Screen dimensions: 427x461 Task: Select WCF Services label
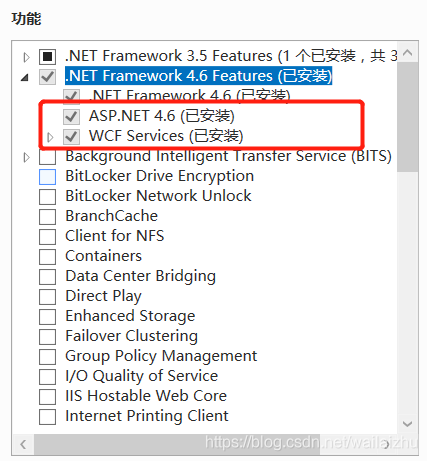[166, 136]
